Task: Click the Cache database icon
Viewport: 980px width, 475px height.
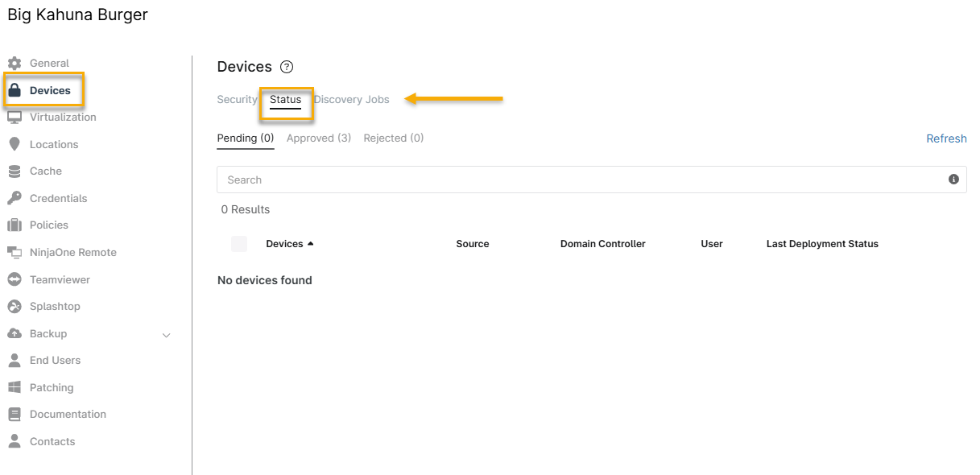Action: click(x=14, y=171)
